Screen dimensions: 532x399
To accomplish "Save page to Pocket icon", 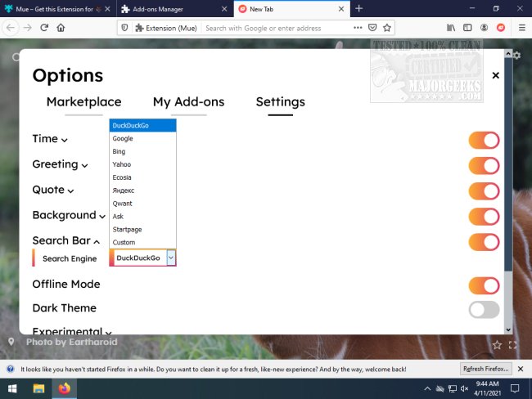I will coord(372,28).
